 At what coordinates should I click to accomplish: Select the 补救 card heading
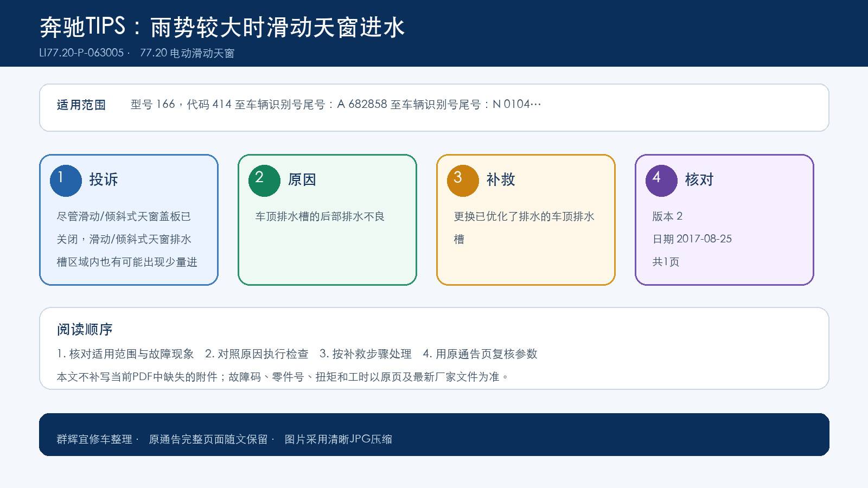pyautogui.click(x=501, y=179)
